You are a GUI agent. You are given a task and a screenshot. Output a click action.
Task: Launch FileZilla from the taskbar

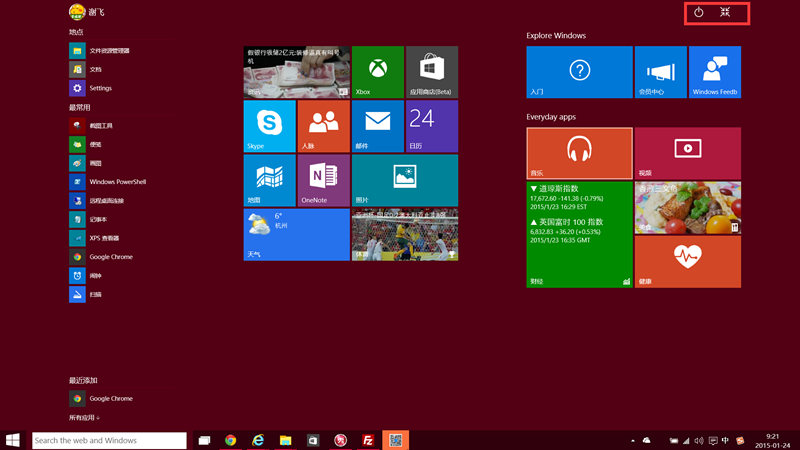[368, 440]
